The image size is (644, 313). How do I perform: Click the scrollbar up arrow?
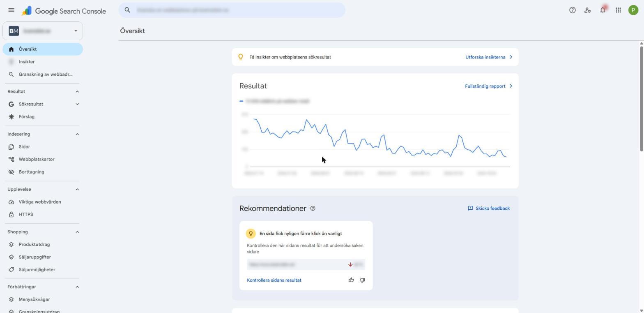[x=642, y=43]
